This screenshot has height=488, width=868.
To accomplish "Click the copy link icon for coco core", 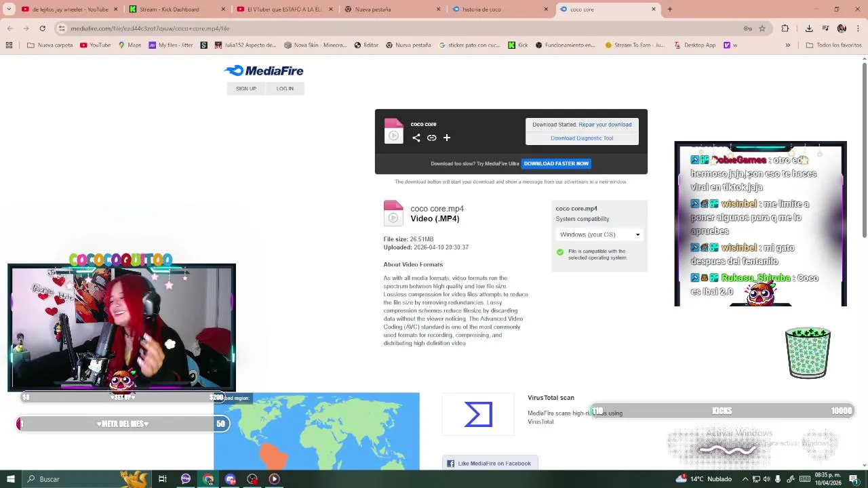I will [431, 138].
